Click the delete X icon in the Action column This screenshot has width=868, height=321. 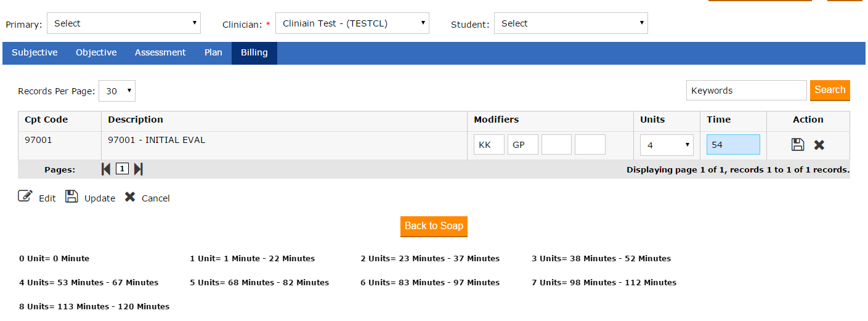click(819, 145)
